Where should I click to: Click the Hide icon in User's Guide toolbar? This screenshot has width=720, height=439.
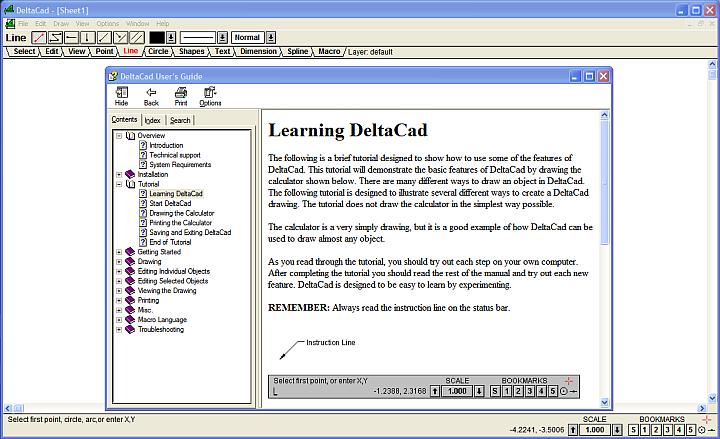point(122,95)
